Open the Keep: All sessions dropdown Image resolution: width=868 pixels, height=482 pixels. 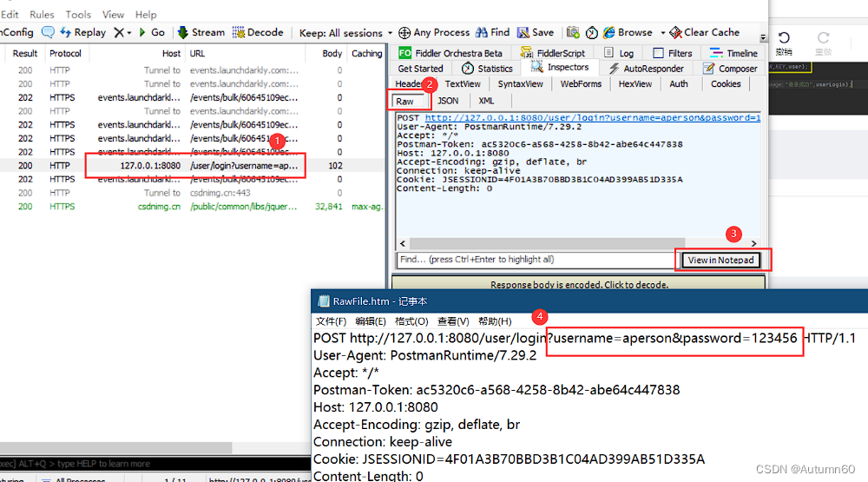[346, 33]
